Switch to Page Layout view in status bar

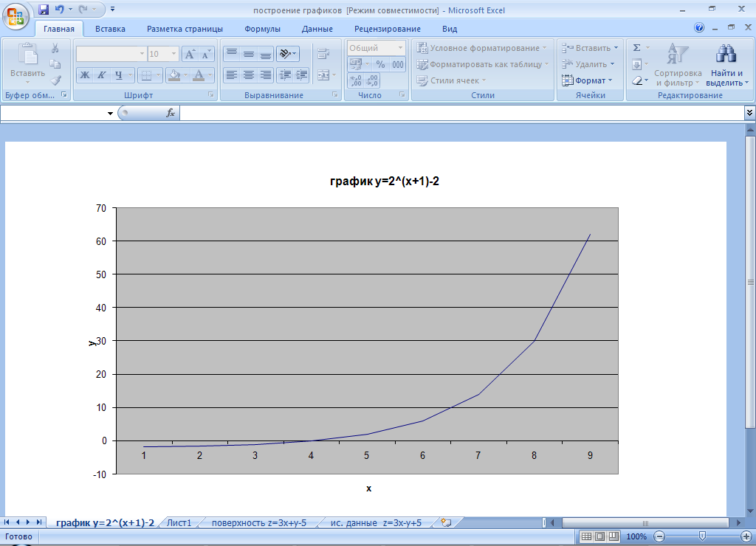[x=600, y=536]
